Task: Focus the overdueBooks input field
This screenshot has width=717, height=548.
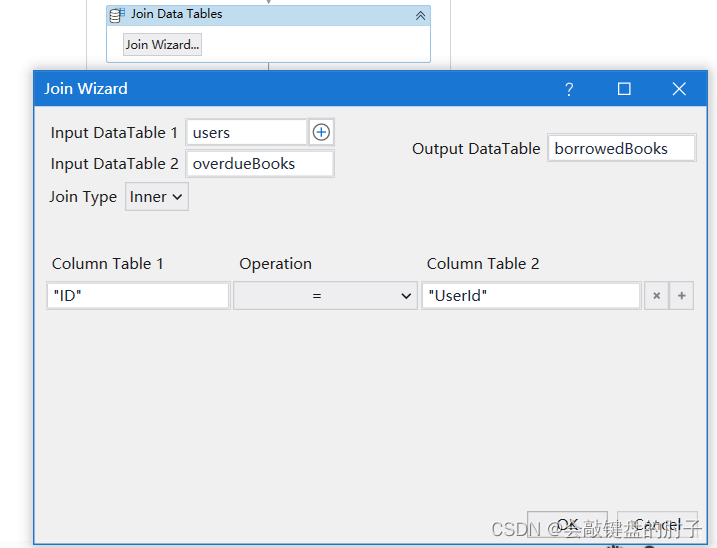Action: point(259,164)
